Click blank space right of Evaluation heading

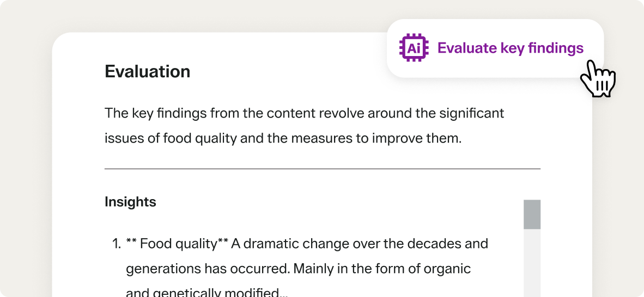[x=283, y=71]
